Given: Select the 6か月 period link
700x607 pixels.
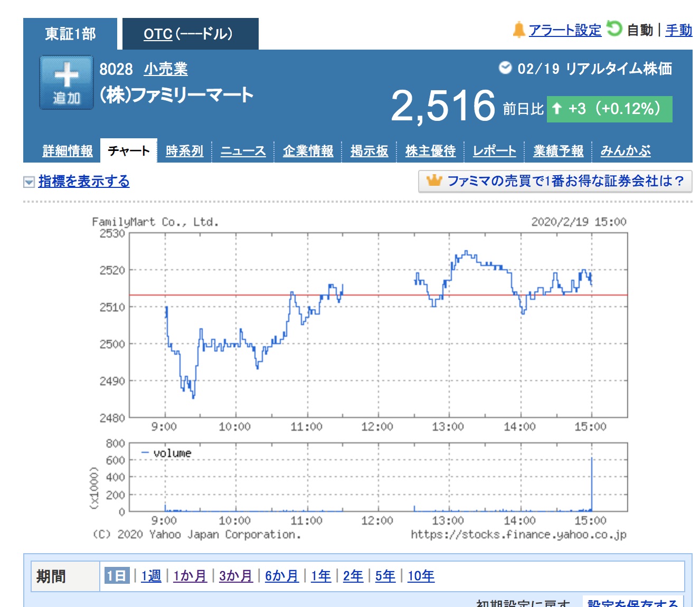Looking at the screenshot, I should point(282,576).
